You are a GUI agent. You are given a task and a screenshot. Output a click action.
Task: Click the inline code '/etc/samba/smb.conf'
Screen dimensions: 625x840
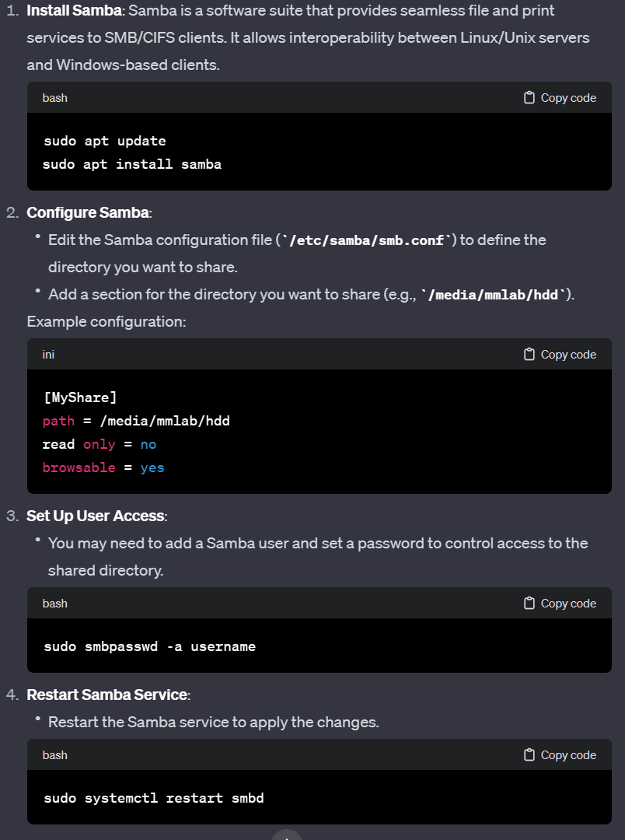coord(367,240)
